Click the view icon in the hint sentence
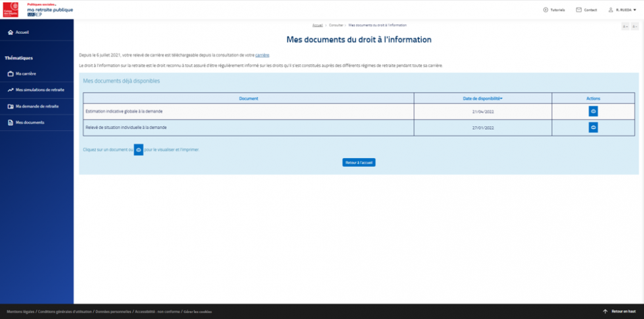Image resolution: width=644 pixels, height=319 pixels. click(138, 150)
